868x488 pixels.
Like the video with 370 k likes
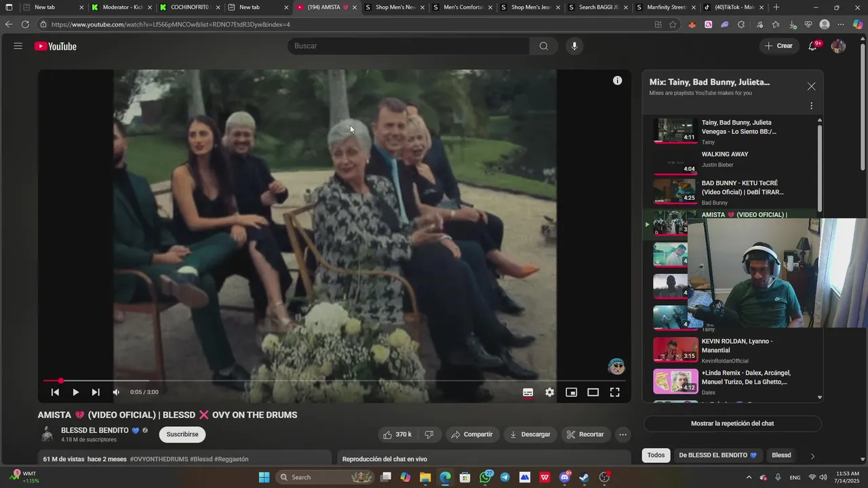[398, 434]
